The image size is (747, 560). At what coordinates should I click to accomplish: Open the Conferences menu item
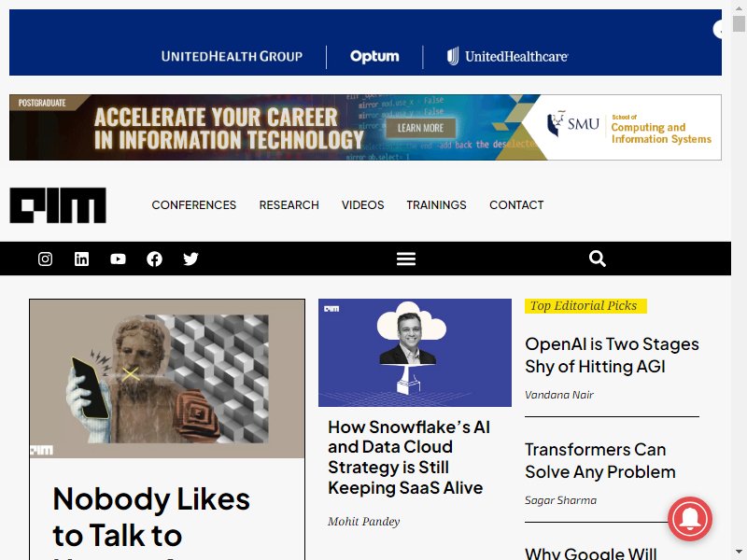[194, 205]
